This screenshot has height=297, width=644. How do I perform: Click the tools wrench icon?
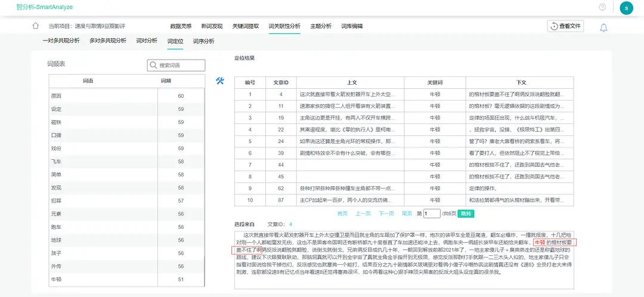pyautogui.click(x=219, y=81)
